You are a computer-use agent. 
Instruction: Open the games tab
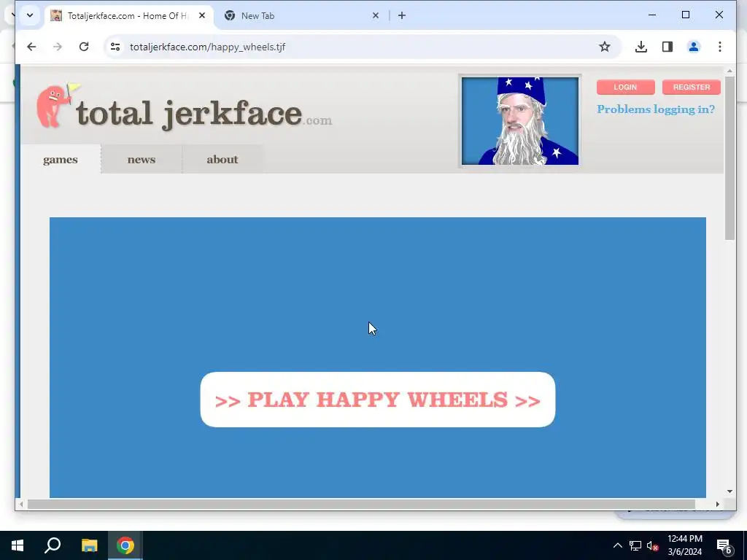[x=61, y=160]
